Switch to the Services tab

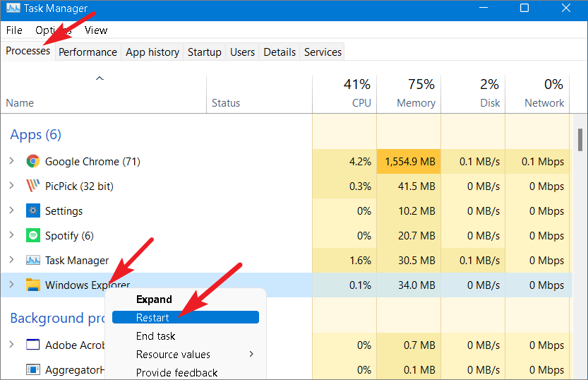pos(323,52)
